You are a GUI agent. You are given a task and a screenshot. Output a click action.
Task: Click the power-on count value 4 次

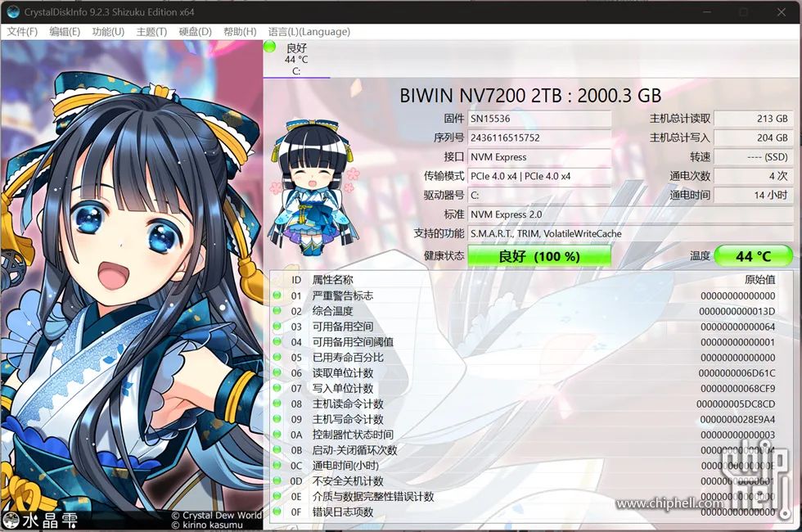pyautogui.click(x=753, y=176)
